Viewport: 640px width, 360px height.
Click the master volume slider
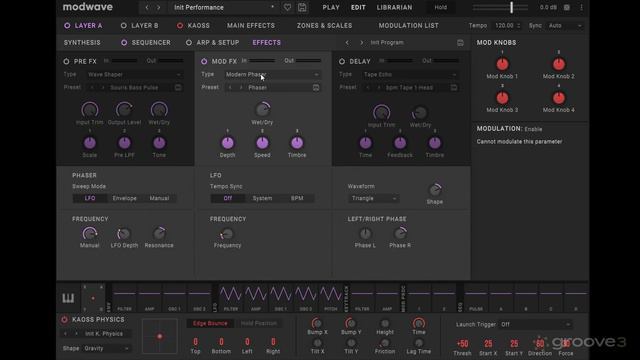(500, 7)
